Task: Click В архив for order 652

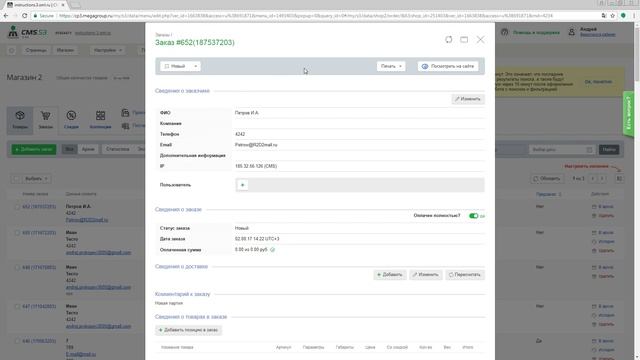Action: 603,207
